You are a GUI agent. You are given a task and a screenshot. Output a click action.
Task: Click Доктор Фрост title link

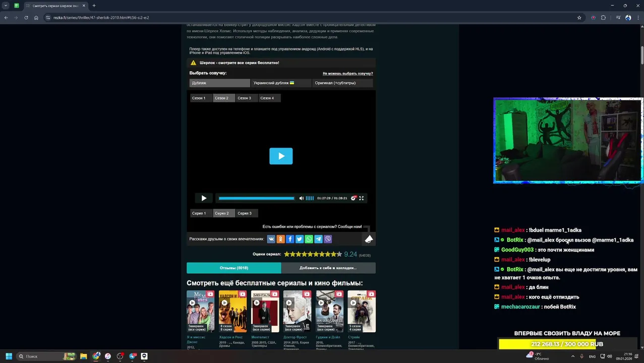click(x=295, y=337)
